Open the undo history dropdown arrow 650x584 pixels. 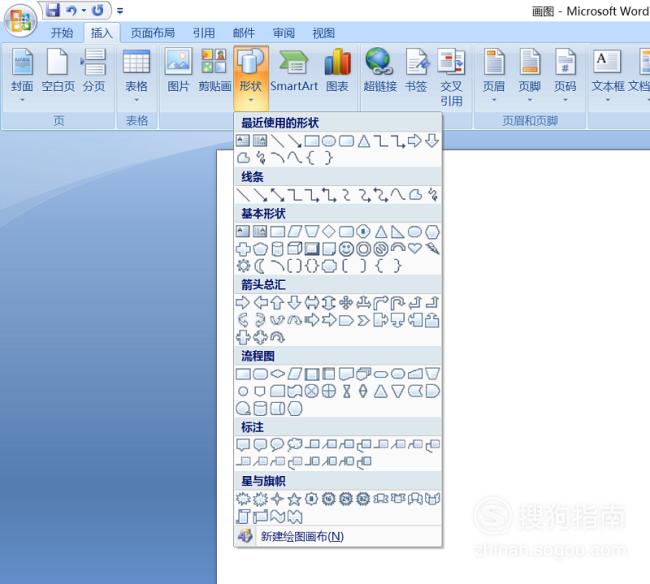[x=83, y=10]
